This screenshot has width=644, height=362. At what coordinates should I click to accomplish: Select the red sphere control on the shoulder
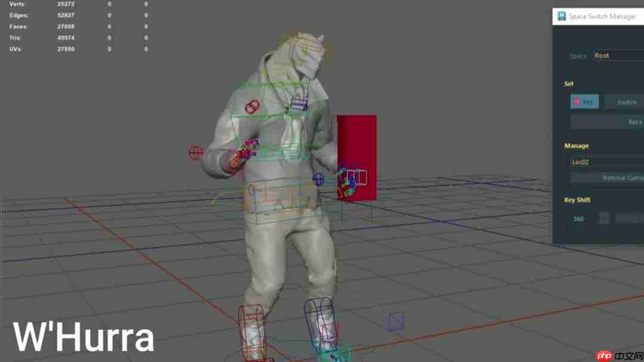click(252, 107)
